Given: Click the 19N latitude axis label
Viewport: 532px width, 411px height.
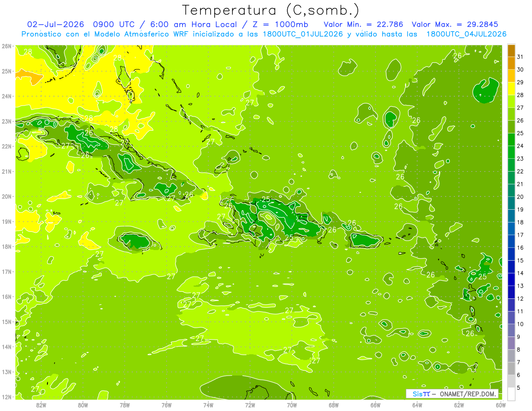Looking at the screenshot, I should [6, 222].
